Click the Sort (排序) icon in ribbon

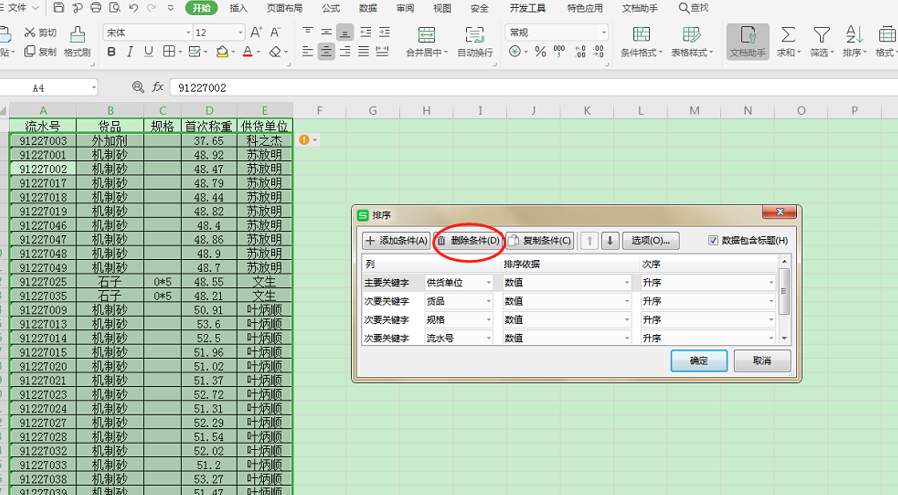tap(854, 42)
